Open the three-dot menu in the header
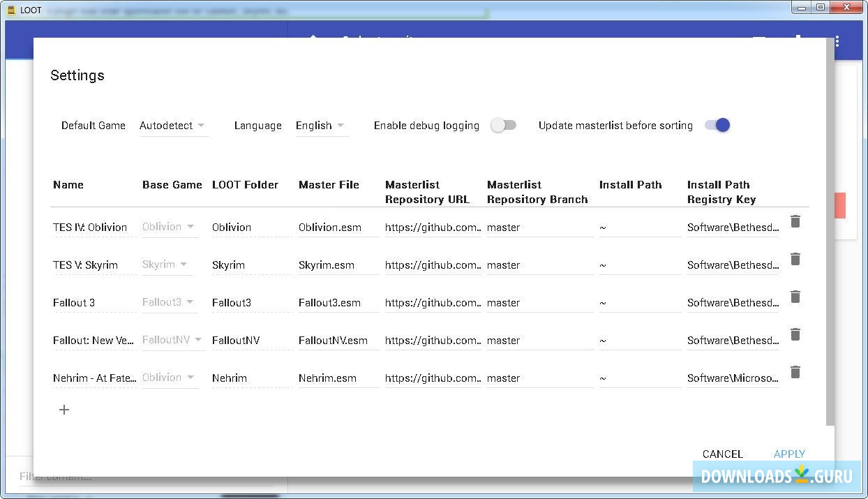Image resolution: width=868 pixels, height=499 pixels. [x=837, y=42]
